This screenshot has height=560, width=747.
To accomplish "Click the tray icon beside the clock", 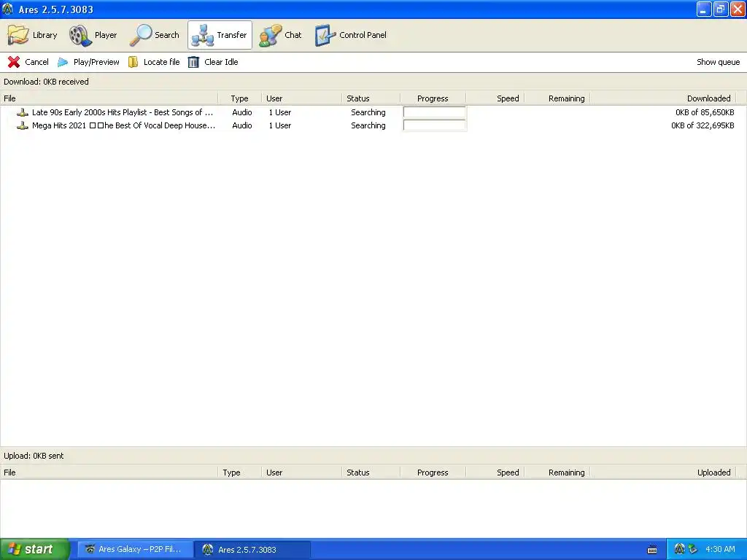I will (x=693, y=549).
